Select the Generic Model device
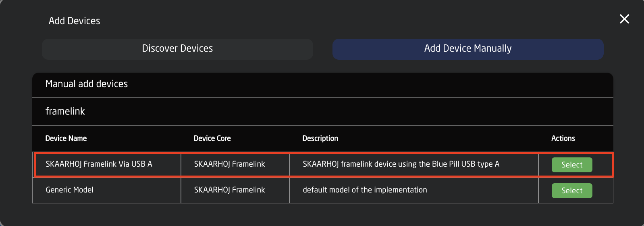Viewport: 644px width, 226px height. [571, 190]
